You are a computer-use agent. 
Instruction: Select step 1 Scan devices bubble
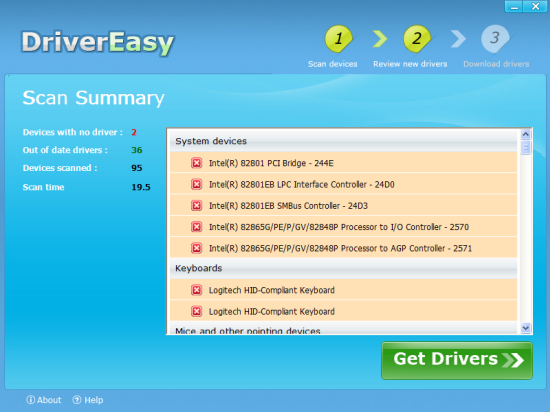pos(338,39)
